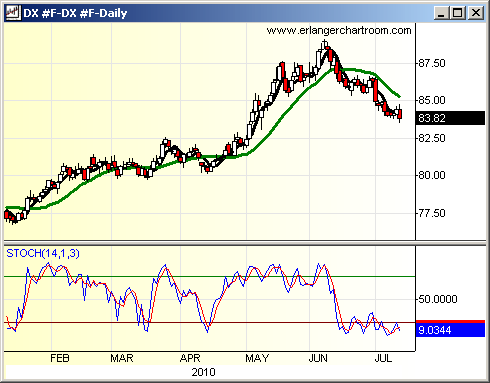Click the dark red oversold line in stochastic pane

click(x=210, y=322)
